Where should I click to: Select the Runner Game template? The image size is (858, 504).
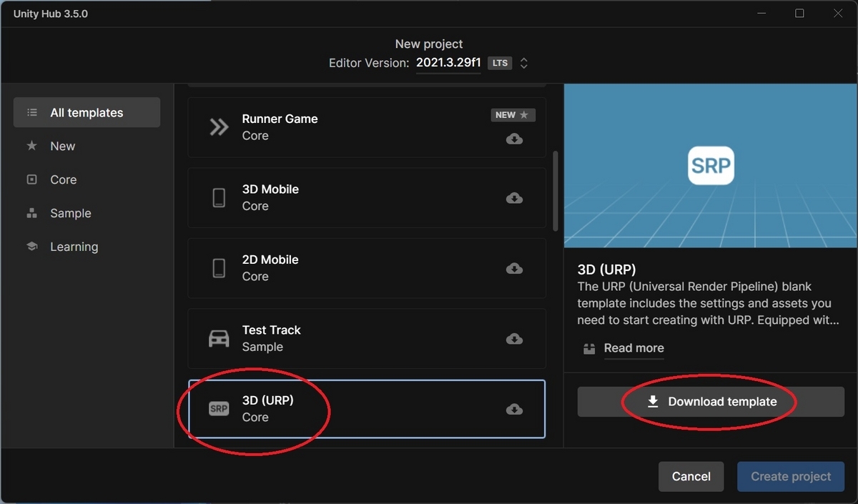click(x=367, y=127)
